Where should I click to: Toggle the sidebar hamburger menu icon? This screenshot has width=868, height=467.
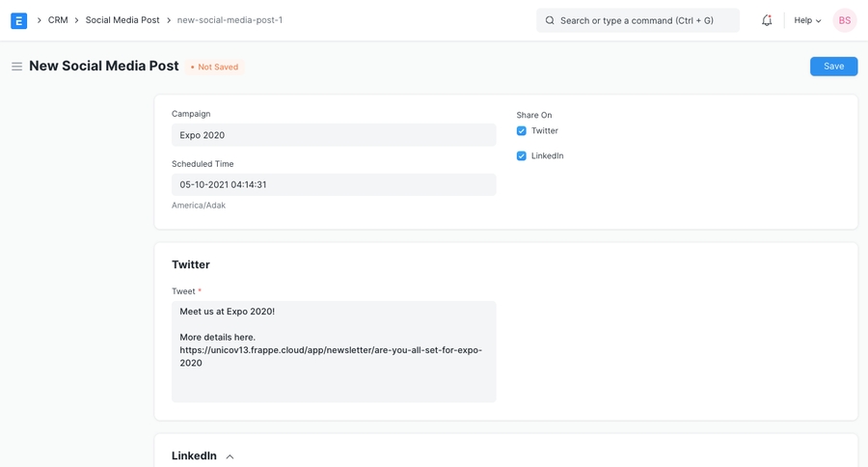tap(16, 67)
